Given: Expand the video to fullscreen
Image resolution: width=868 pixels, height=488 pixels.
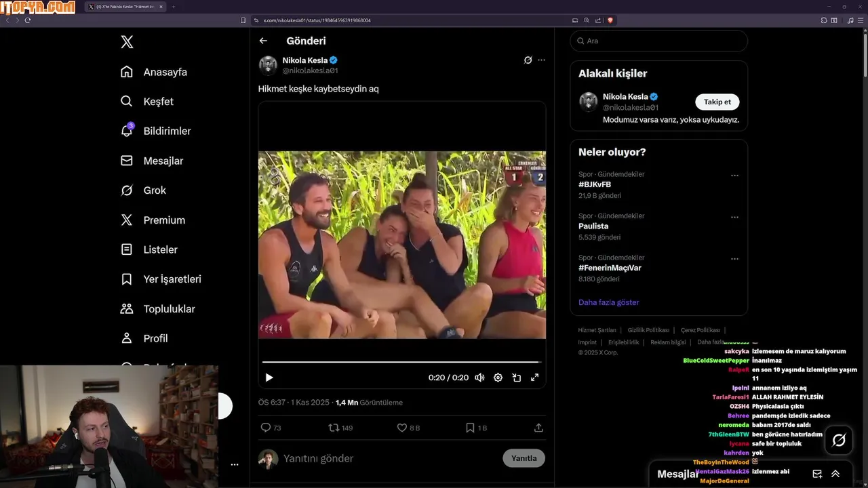Looking at the screenshot, I should (x=534, y=378).
